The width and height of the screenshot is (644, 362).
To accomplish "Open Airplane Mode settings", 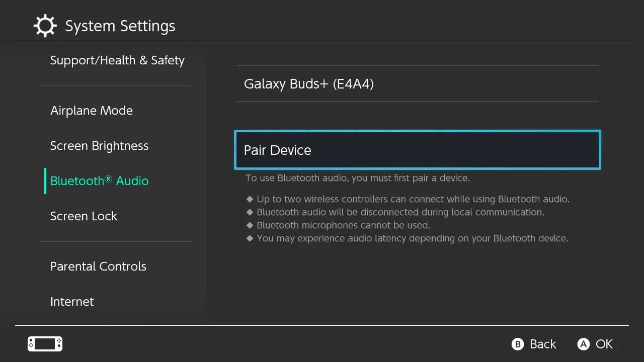I will coord(92,110).
